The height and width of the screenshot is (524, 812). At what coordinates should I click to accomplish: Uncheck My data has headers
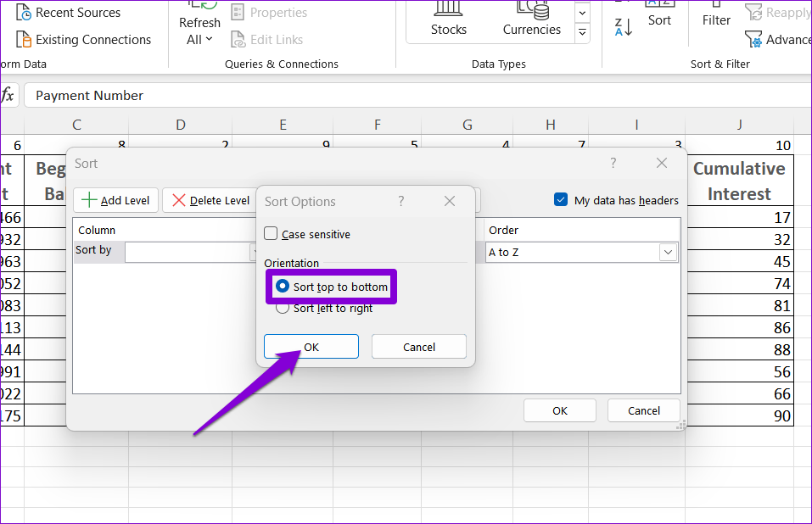click(x=561, y=200)
